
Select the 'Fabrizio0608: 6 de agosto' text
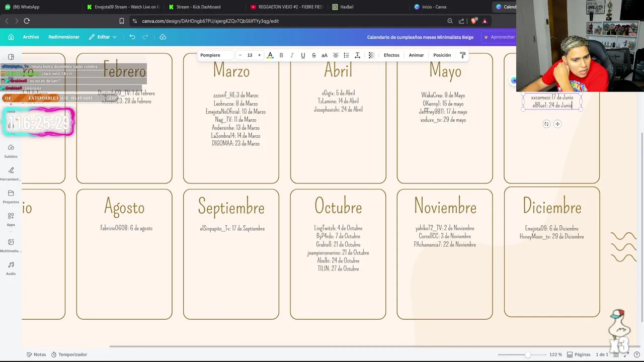pos(126,228)
